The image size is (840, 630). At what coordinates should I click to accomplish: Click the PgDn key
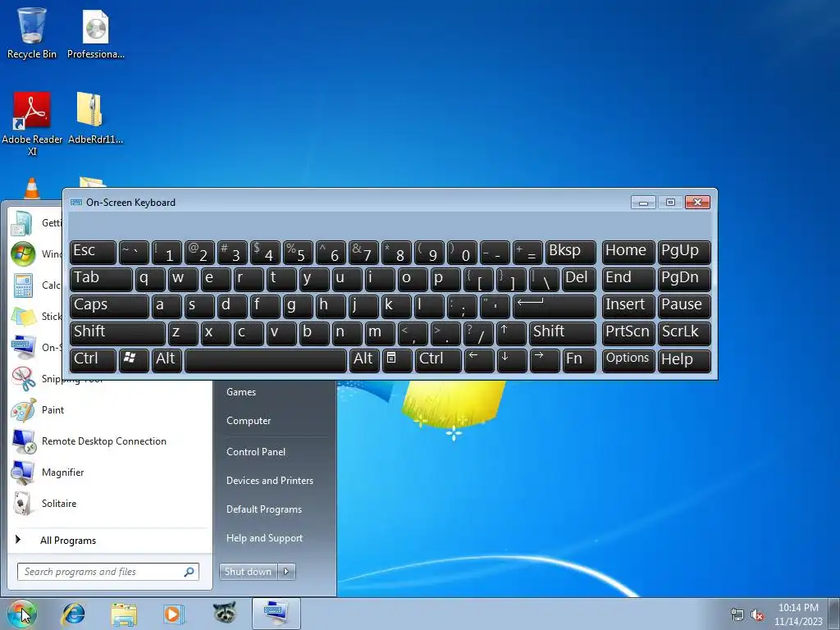point(684,279)
